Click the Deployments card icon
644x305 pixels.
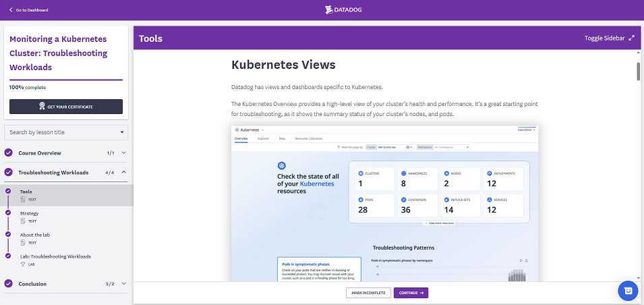489,173
